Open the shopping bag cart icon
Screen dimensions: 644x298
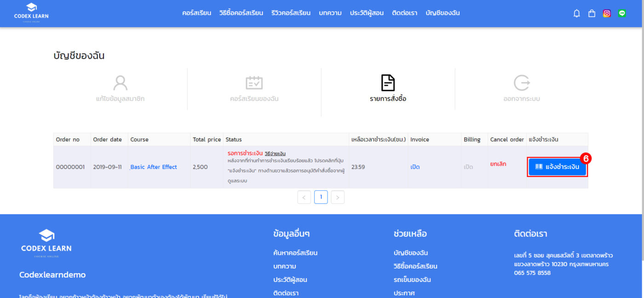tap(592, 13)
